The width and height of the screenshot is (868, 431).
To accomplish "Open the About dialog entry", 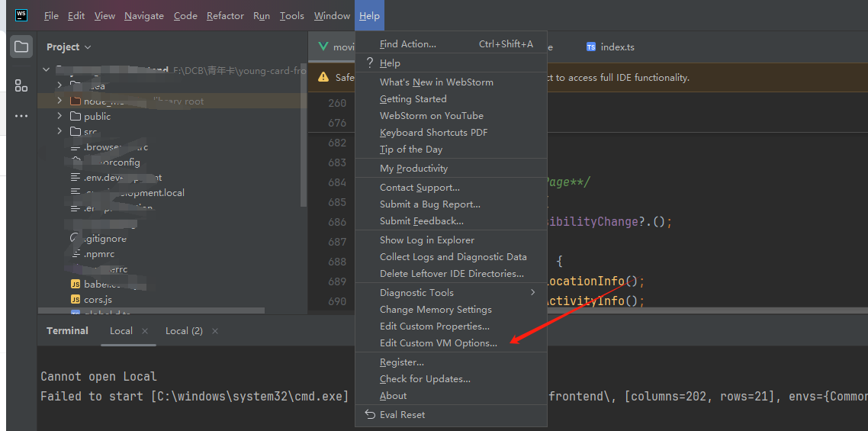I will point(451,396).
